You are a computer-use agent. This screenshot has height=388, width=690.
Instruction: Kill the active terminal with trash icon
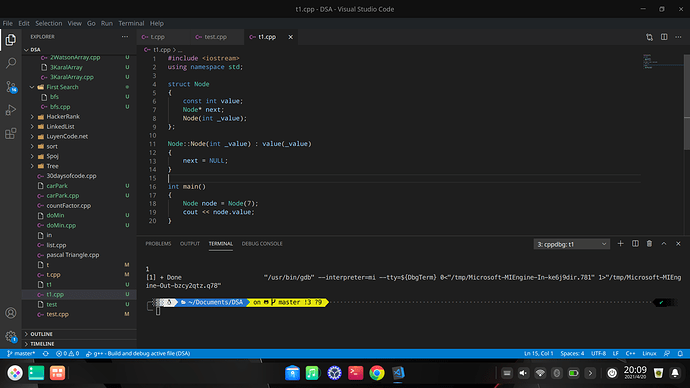coord(649,244)
